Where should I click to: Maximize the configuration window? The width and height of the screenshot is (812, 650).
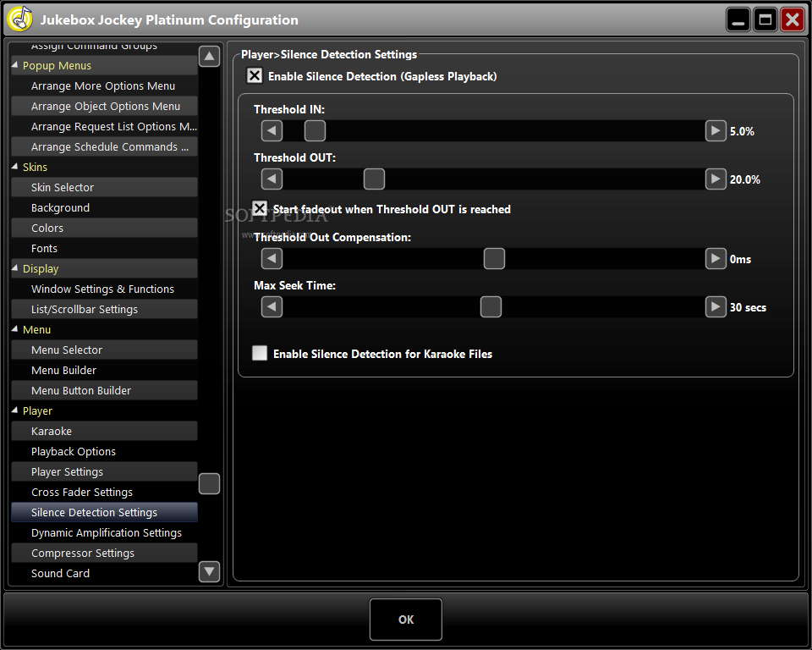pos(765,19)
